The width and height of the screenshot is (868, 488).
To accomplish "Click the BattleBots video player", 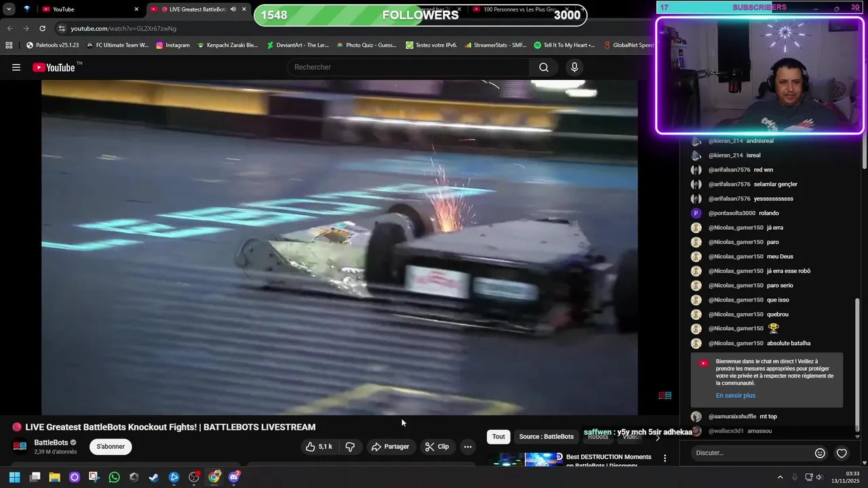I will coord(339,247).
